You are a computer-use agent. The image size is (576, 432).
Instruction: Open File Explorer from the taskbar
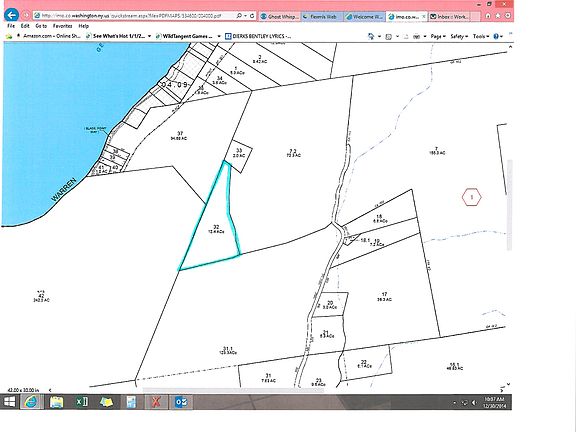click(x=57, y=402)
